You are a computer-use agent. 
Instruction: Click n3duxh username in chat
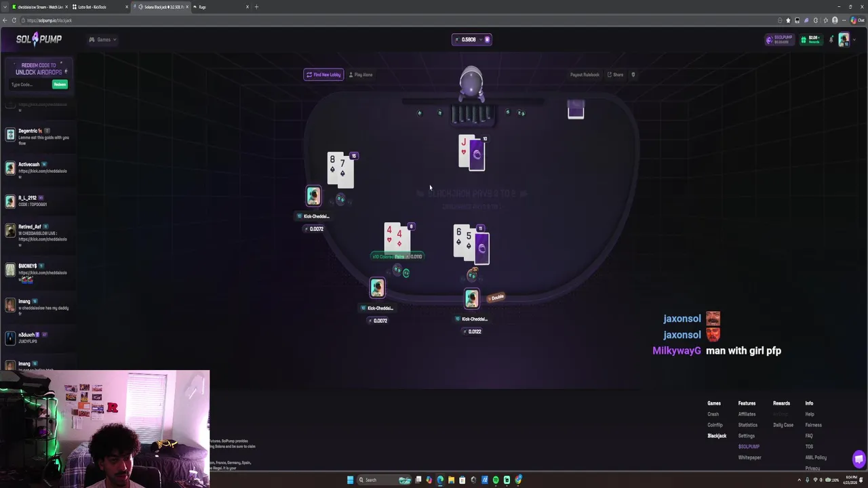[26, 335]
